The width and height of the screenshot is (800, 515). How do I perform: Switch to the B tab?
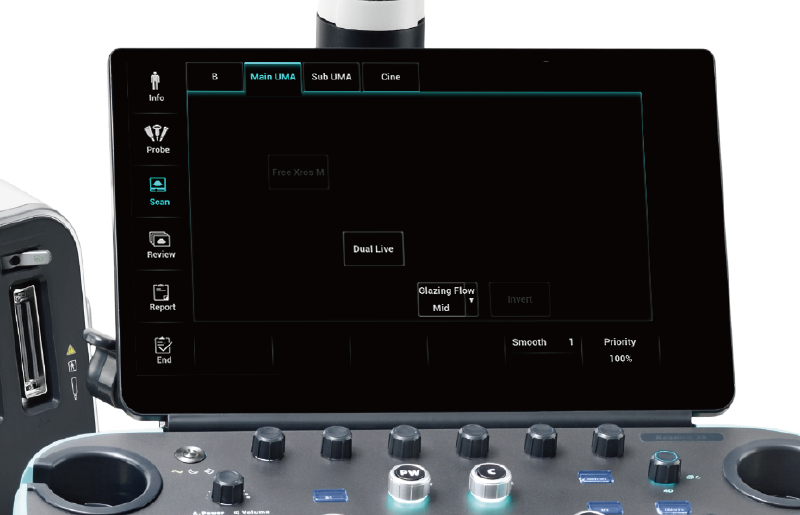(214, 77)
